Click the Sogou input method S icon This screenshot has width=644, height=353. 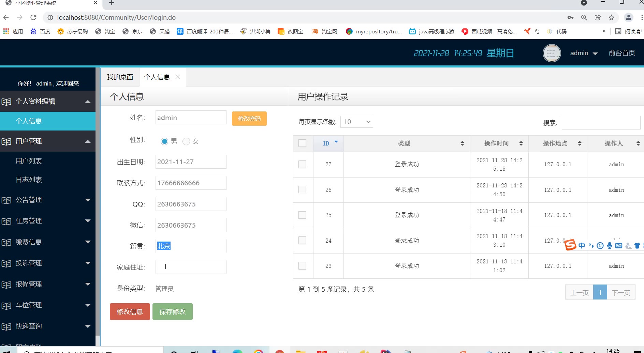(x=570, y=245)
